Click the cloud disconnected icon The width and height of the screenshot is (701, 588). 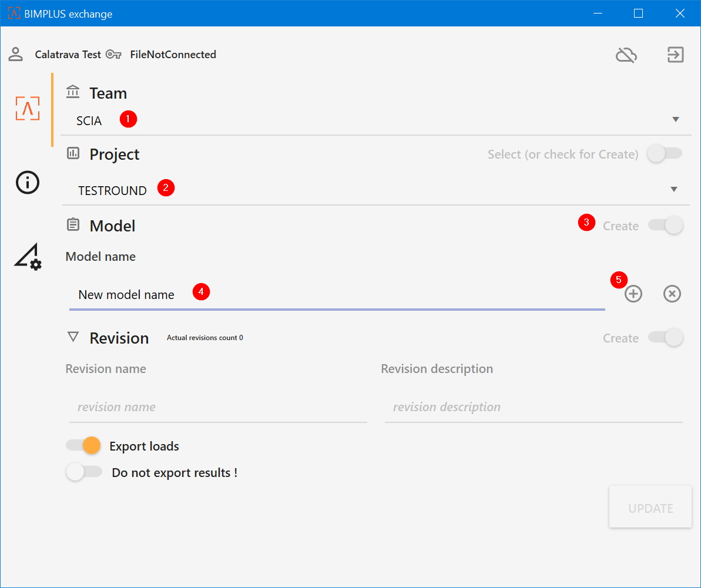pos(626,55)
